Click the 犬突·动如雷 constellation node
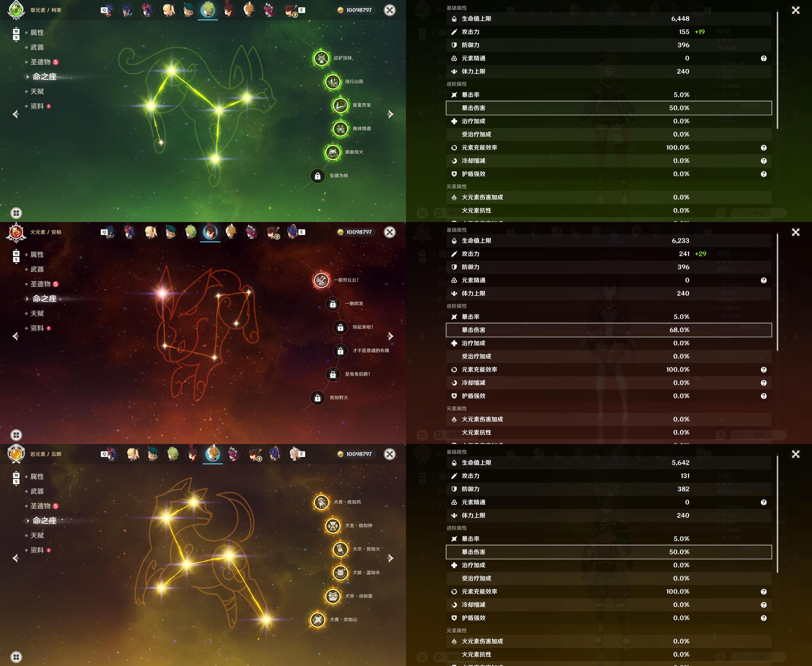812x666 pixels. coord(333,596)
